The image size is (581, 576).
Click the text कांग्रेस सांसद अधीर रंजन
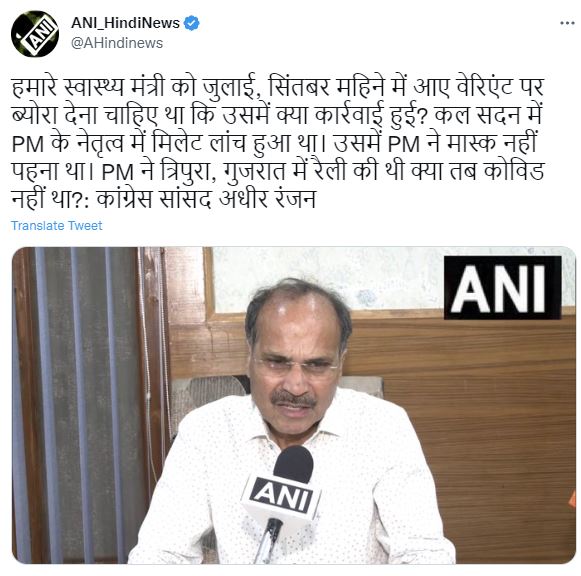[206, 199]
